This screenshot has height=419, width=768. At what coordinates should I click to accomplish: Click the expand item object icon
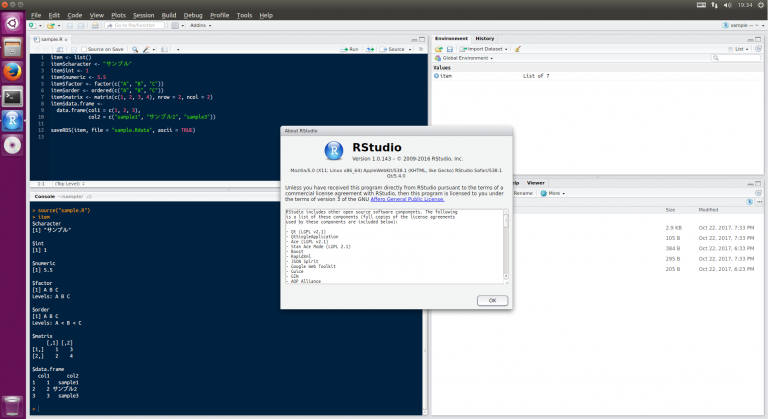436,75
